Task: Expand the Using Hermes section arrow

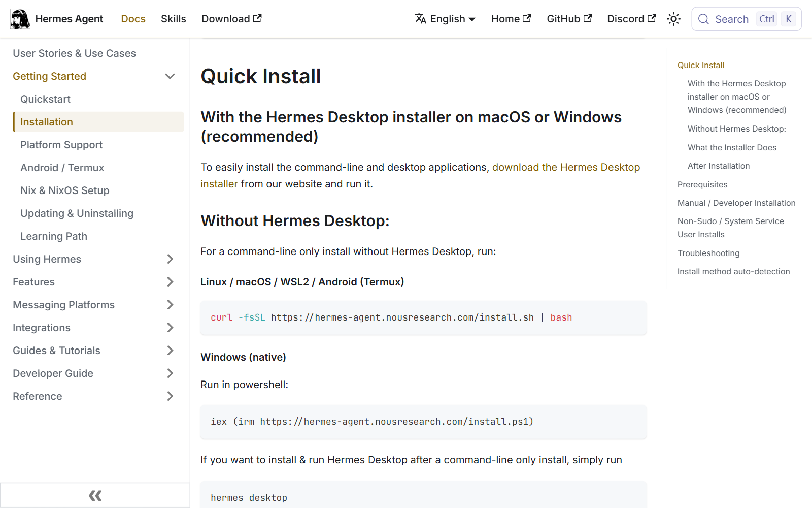Action: point(170,259)
